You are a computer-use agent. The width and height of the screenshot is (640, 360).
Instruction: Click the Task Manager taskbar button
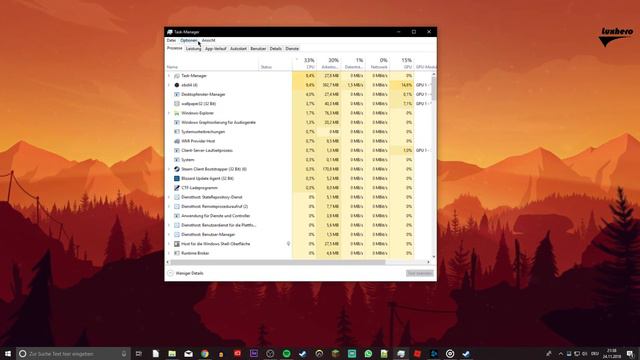(401, 353)
